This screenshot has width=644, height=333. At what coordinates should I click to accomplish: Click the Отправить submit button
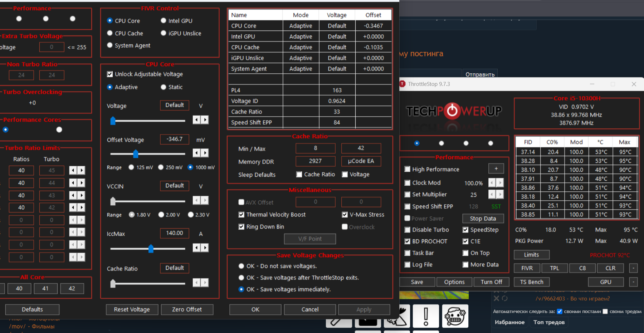click(480, 74)
